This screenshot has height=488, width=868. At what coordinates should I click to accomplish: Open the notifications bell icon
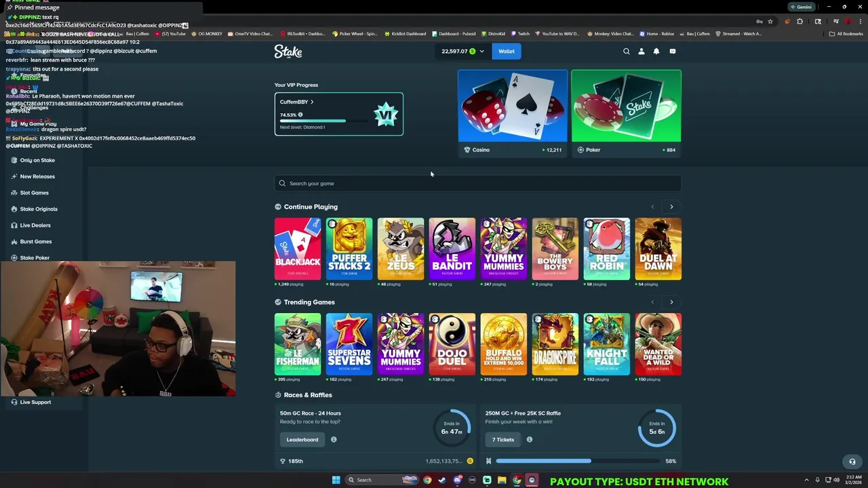[x=656, y=51]
